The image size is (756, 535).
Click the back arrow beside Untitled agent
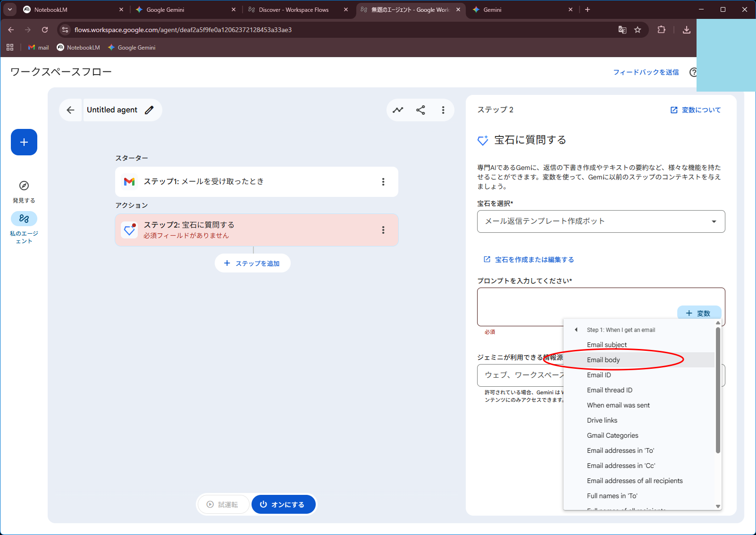tap(70, 110)
